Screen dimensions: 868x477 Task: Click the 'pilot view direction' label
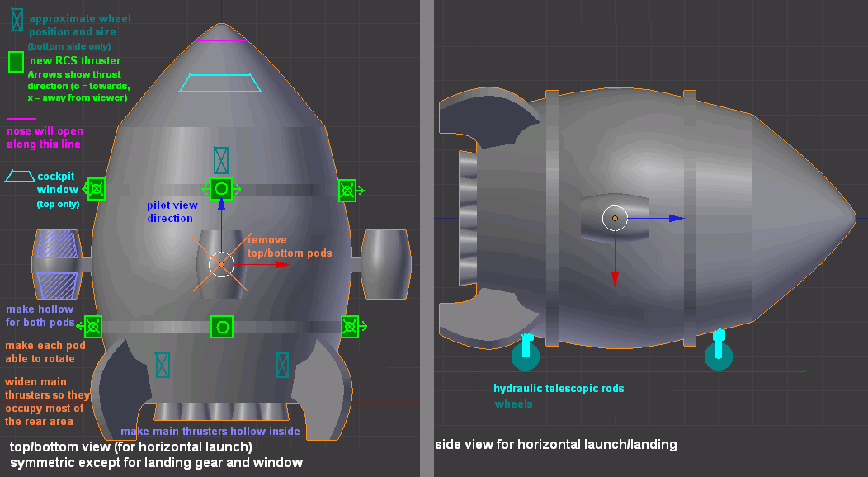pos(172,212)
